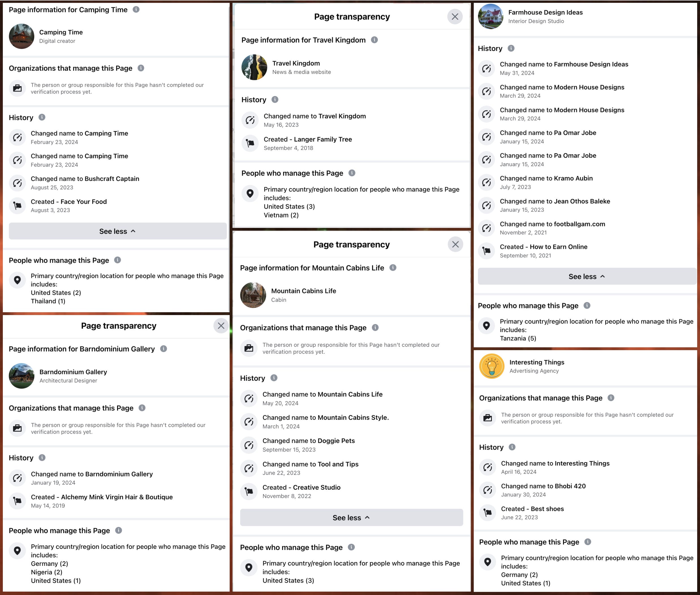The height and width of the screenshot is (595, 700).
Task: Click flag icon beside Created - Creative Studio
Action: [x=249, y=491]
